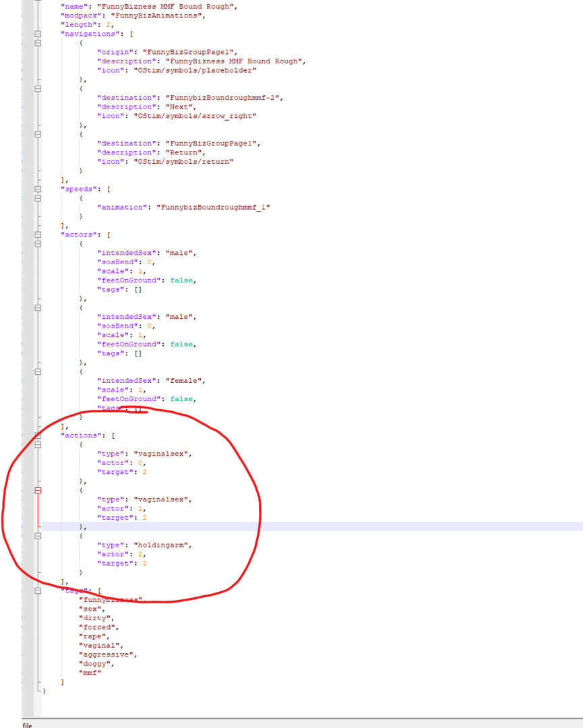Click the "actor": 1 line

coord(121,509)
